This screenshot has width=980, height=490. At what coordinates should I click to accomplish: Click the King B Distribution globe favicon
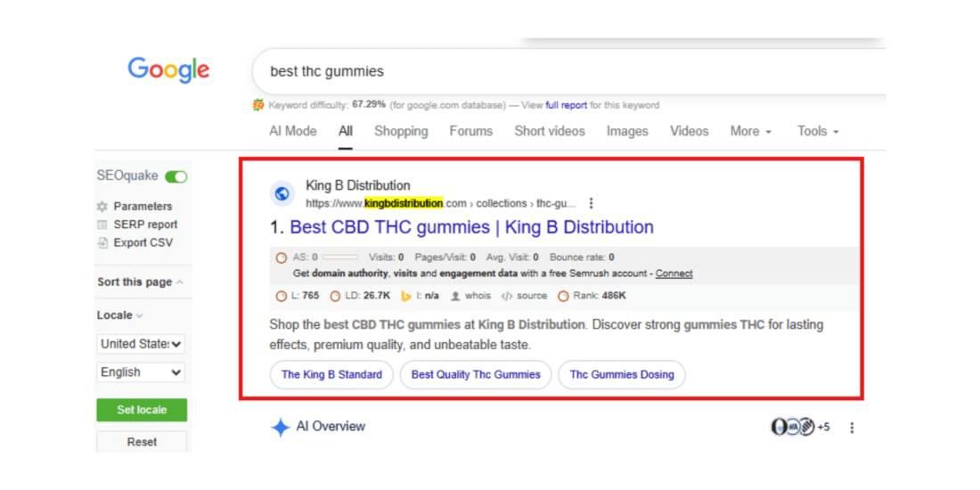[282, 193]
